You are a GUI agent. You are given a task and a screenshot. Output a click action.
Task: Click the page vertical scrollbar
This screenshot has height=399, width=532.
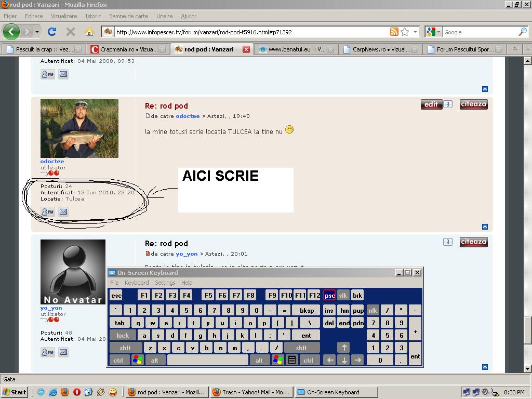click(x=528, y=208)
